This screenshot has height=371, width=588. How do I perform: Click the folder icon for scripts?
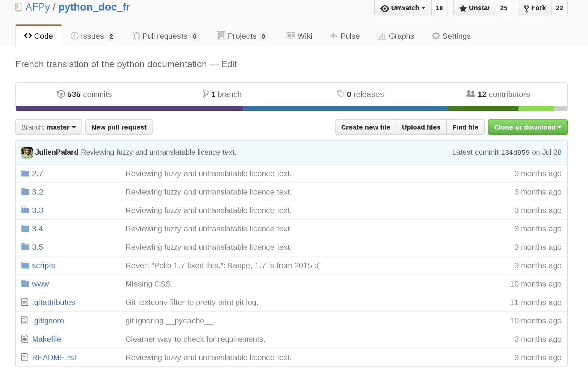[25, 265]
